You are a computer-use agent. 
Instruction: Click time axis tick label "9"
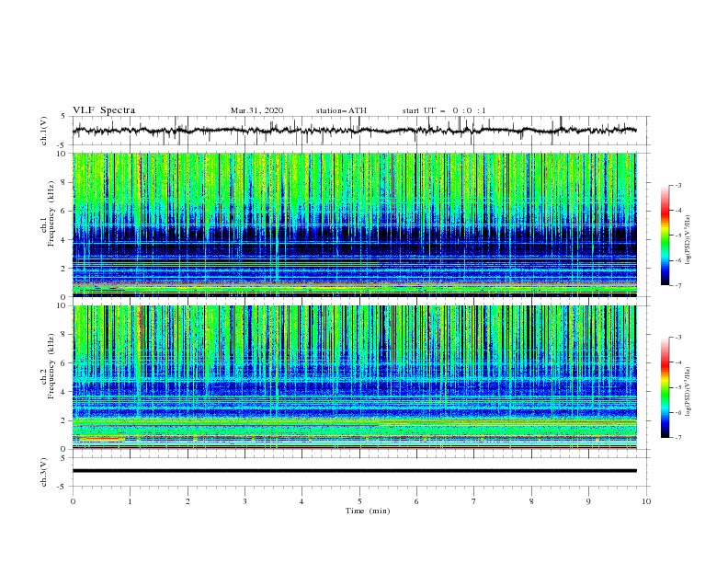(588, 501)
